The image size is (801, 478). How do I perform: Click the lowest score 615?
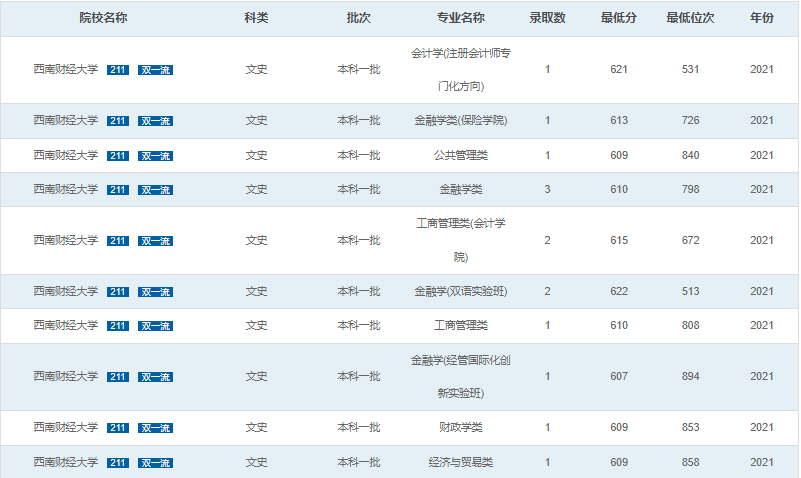coord(619,241)
